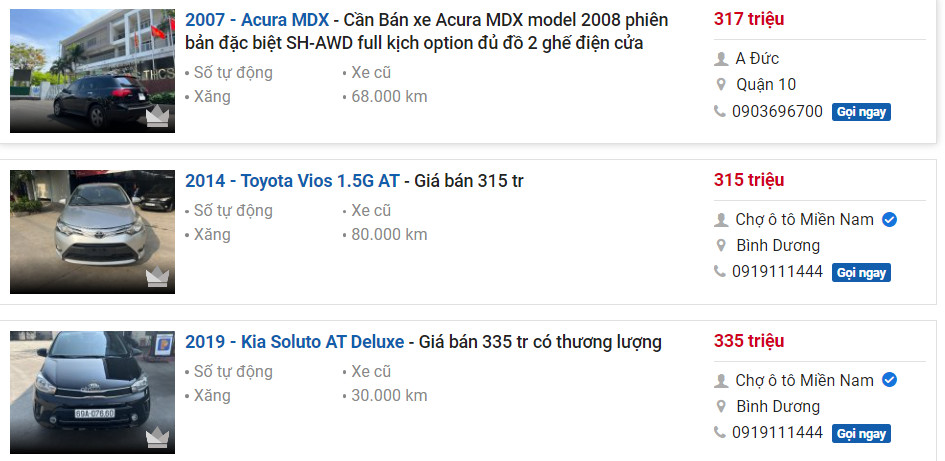Click verified badge in the Toyota Vios listing
The width and height of the screenshot is (945, 461).
point(890,219)
